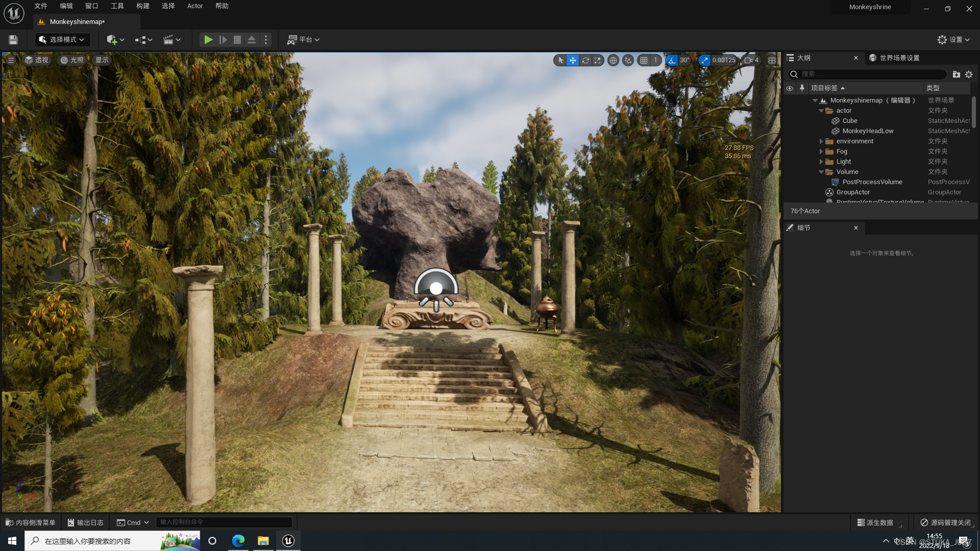980x551 pixels.
Task: Open the 显示 show flags menu
Action: [x=102, y=60]
